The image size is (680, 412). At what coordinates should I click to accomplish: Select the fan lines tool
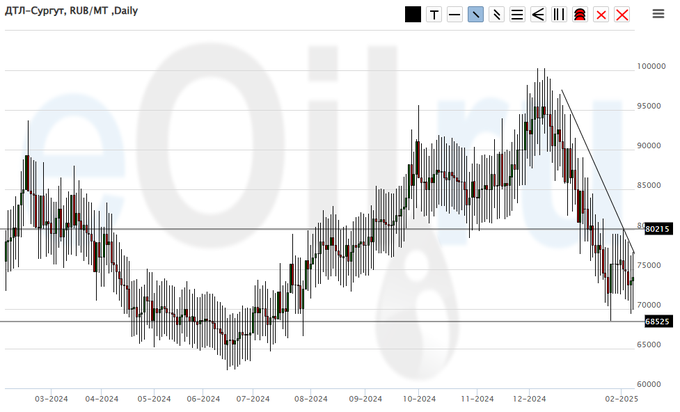(538, 14)
